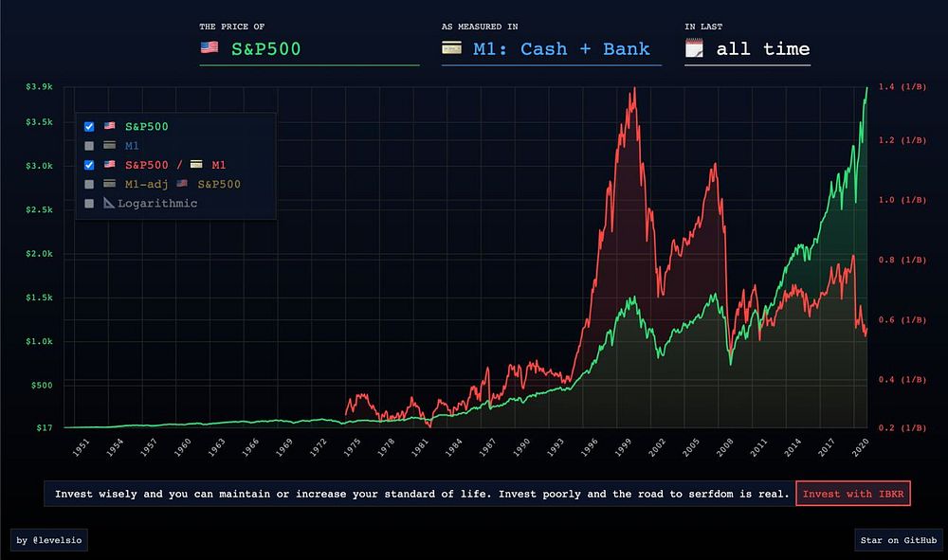Viewport: 948px width, 560px height.
Task: Click the 'Logarithmic' legend label
Action: [157, 204]
